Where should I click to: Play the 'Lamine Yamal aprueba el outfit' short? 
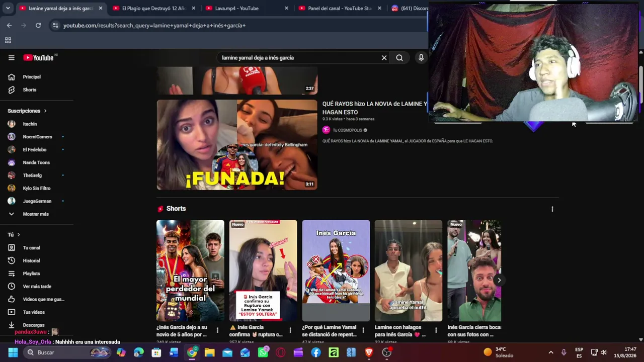pyautogui.click(x=409, y=270)
